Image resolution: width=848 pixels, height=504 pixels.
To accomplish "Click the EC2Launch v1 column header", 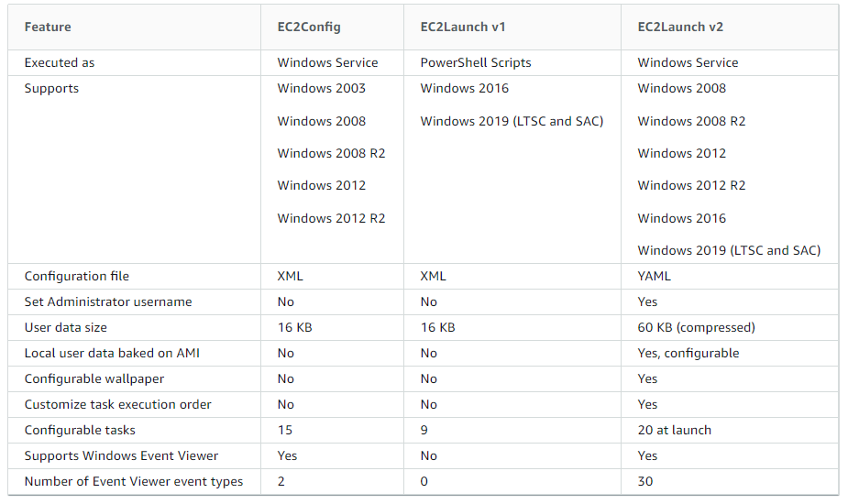I will (x=462, y=27).
